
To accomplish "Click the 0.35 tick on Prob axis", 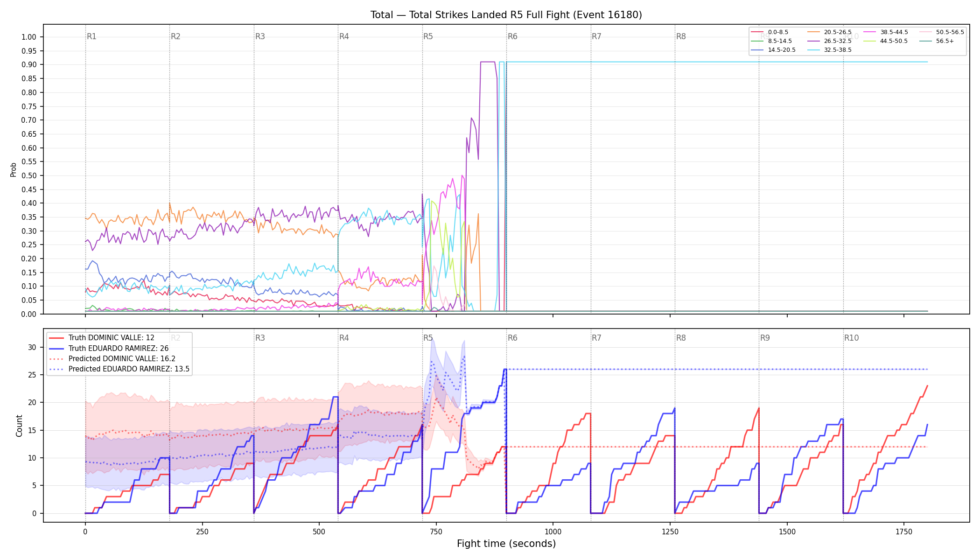I will 29,217.
